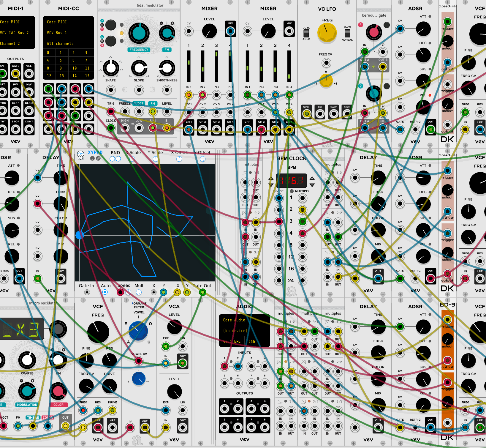Screen dimensions: 486x448
Task: Click the MIDI-1 MW output jack
Action: tap(29, 92)
